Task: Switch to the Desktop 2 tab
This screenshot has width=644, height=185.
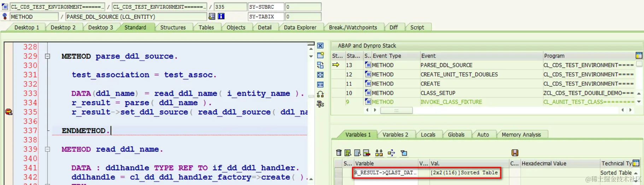Action: pos(63,27)
